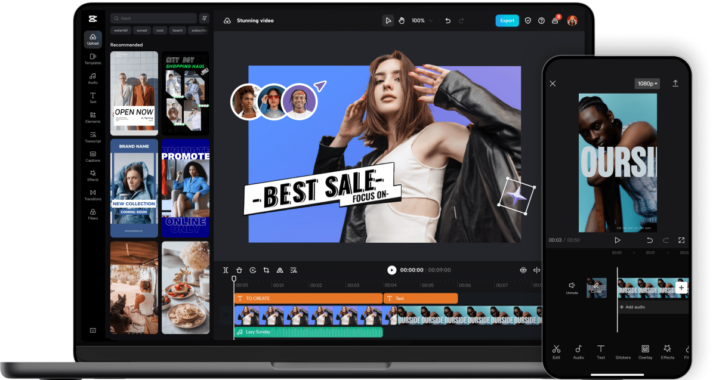Select the beach search tag
The image size is (716, 380).
pos(178,31)
